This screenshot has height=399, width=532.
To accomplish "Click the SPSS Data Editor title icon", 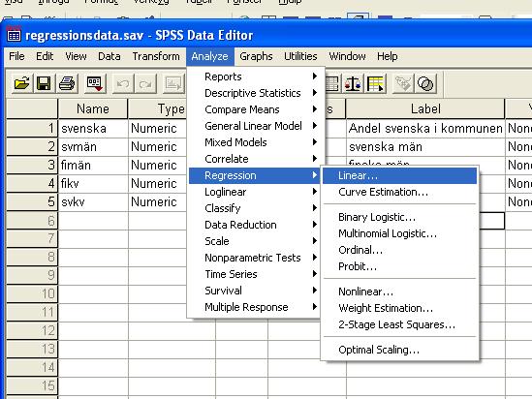I will (x=14, y=35).
